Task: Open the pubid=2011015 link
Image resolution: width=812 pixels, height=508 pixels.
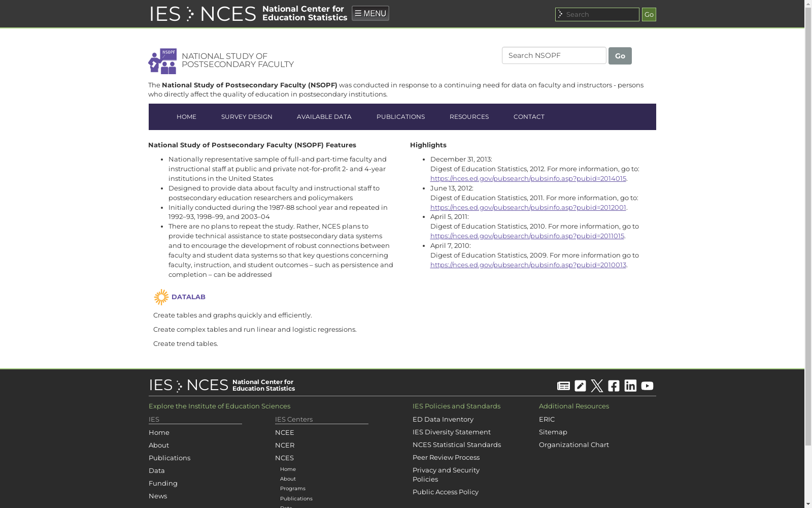Action: coord(527,236)
